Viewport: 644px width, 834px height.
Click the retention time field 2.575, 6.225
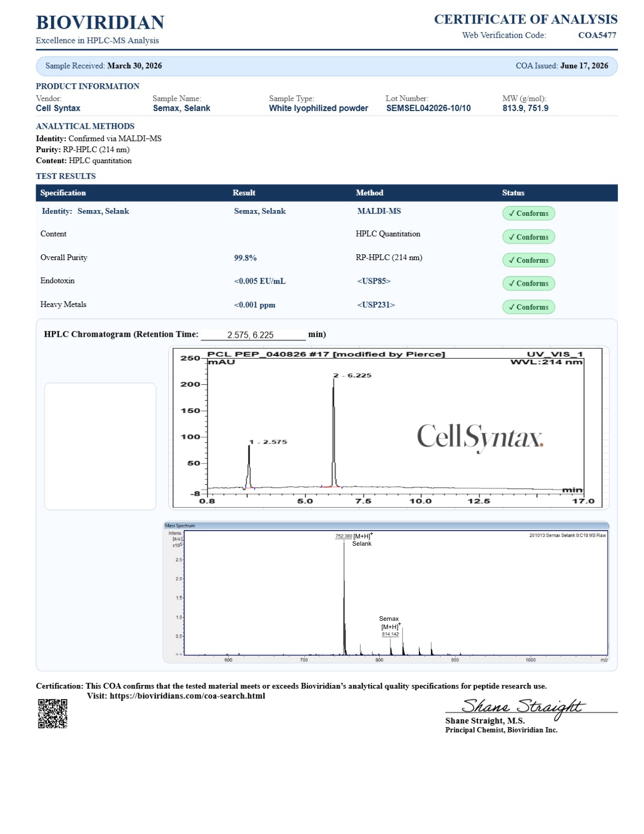pyautogui.click(x=253, y=335)
